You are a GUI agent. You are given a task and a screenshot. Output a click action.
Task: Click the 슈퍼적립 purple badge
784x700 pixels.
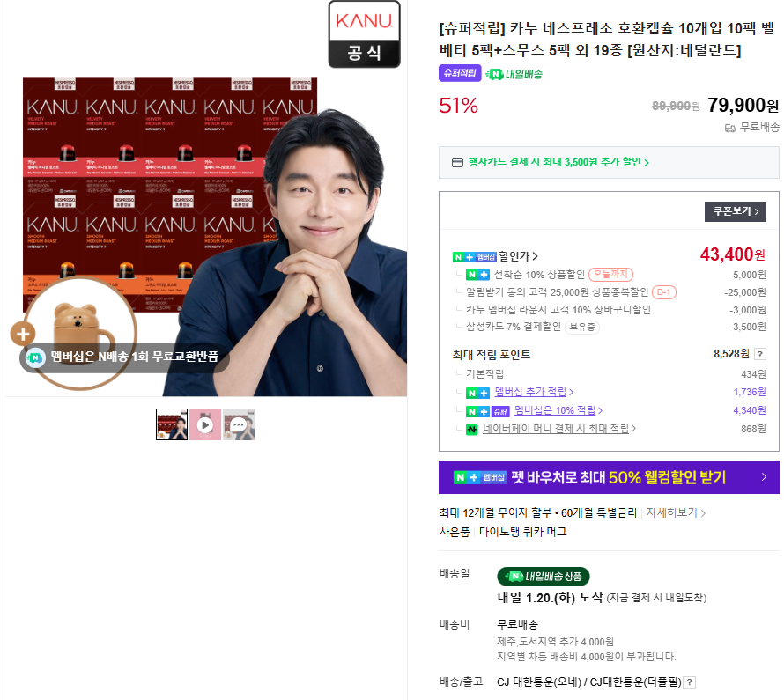coord(460,73)
